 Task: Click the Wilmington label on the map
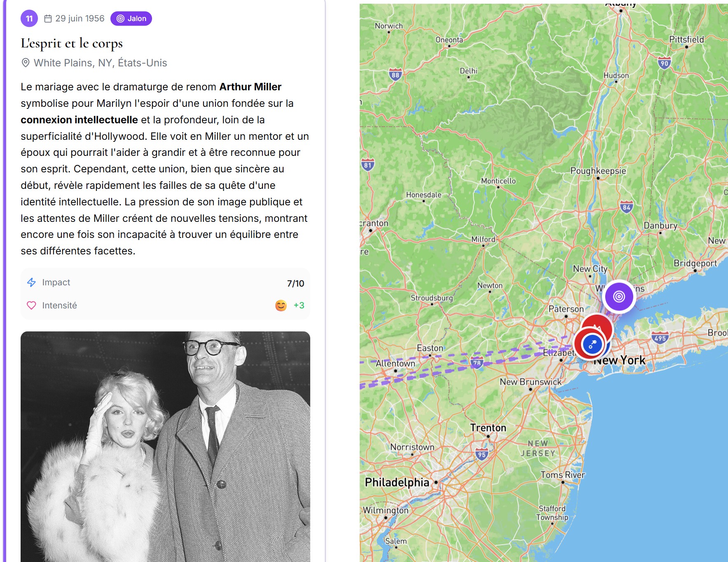386,510
